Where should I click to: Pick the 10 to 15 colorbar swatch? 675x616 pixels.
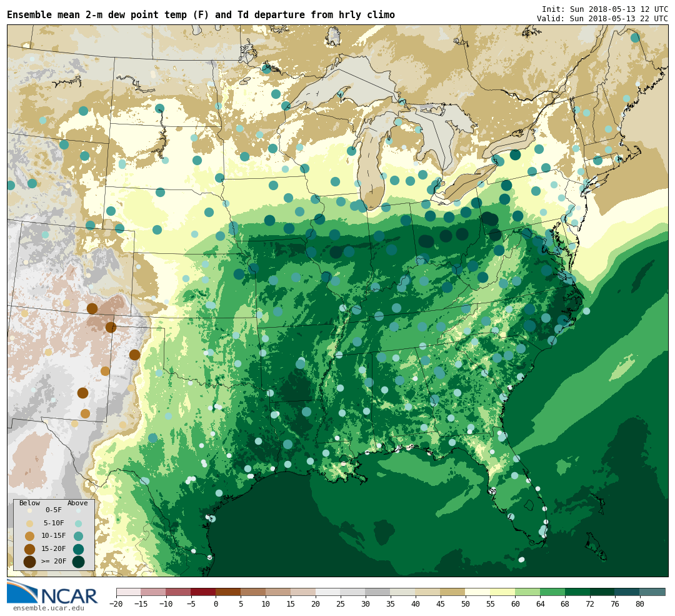coord(279,592)
